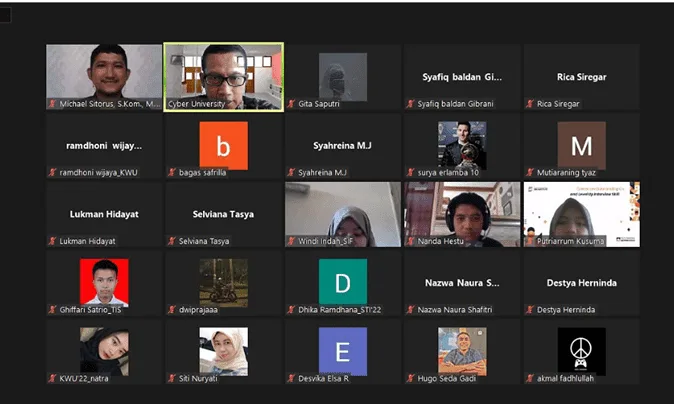Click the orange 'b' avatar of bagas safrilla
674x404 pixels.
[224, 146]
